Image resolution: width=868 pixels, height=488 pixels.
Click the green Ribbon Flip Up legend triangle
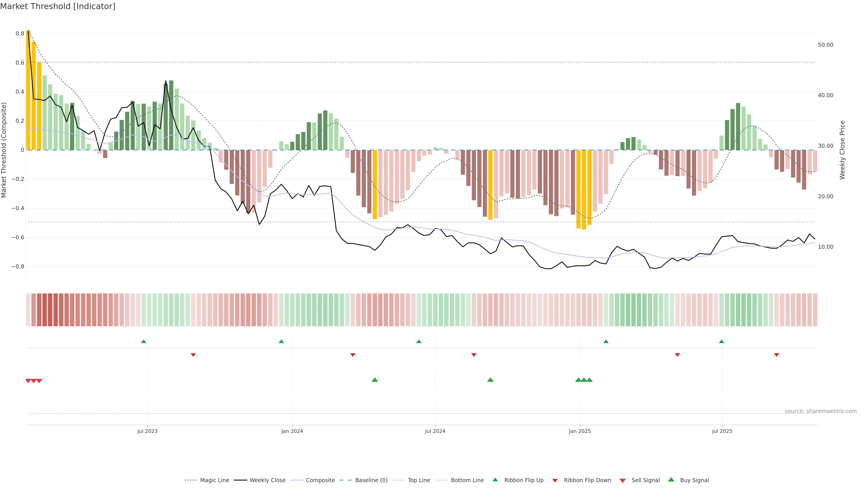pyautogui.click(x=495, y=480)
